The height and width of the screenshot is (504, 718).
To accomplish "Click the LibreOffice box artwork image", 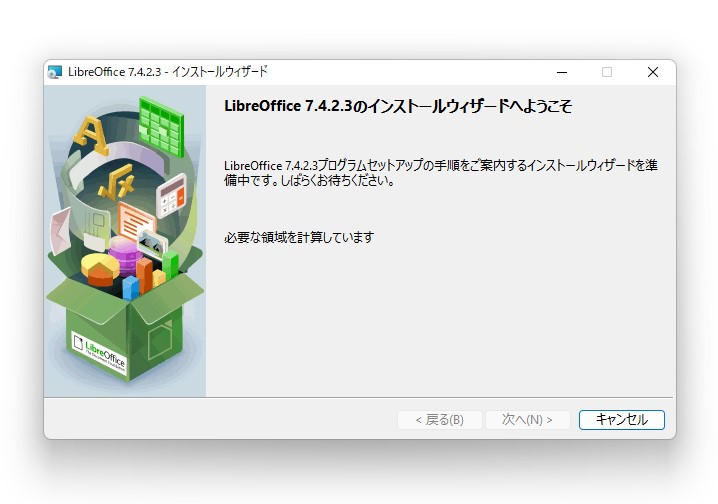I will coord(125,241).
